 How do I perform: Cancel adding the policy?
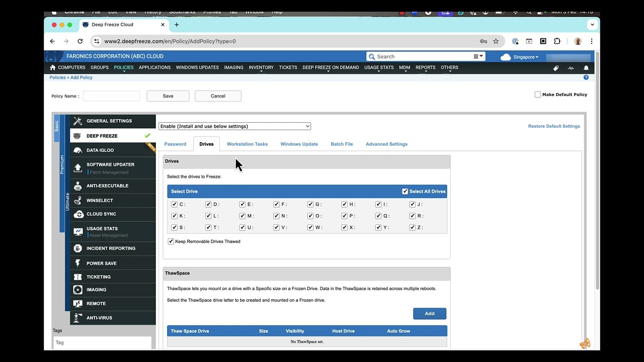(x=218, y=96)
